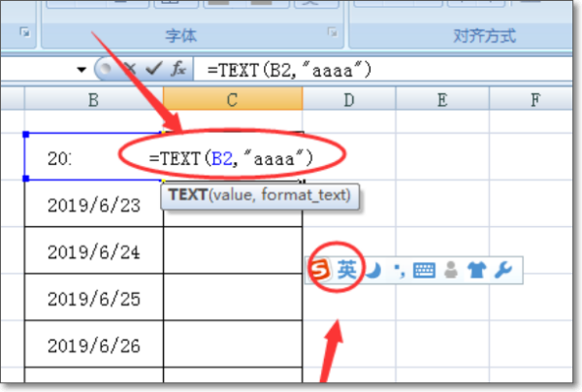Select column E header

[441, 98]
